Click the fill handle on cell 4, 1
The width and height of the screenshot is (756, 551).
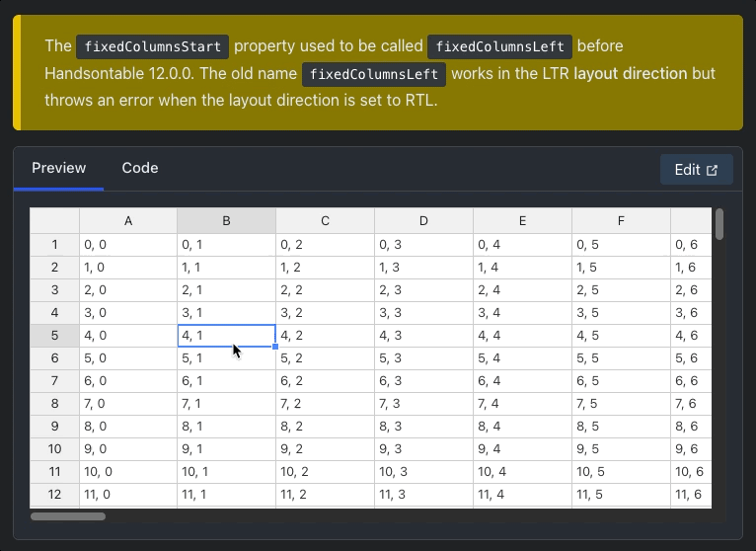275,347
